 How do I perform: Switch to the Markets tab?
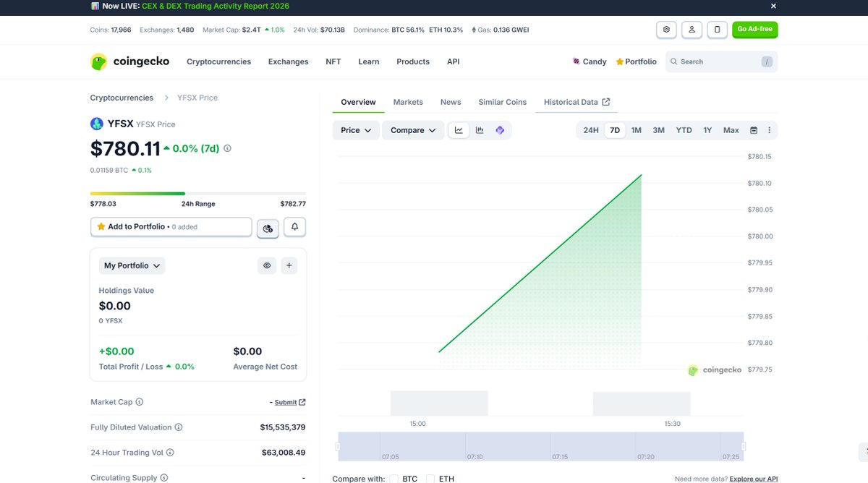(x=408, y=102)
